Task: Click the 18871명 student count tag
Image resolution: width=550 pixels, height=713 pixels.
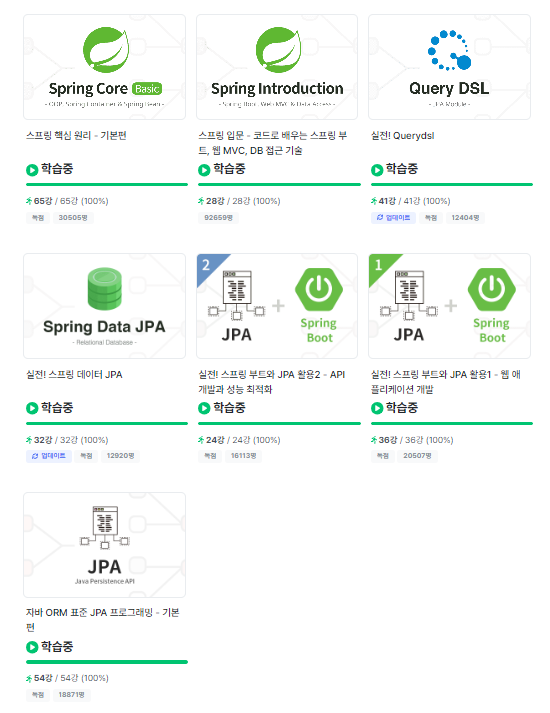Action: pyautogui.click(x=71, y=695)
